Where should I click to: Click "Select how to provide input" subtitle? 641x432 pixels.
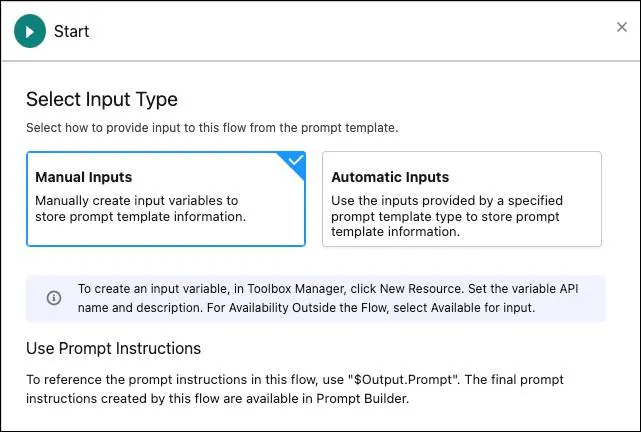click(x=212, y=128)
